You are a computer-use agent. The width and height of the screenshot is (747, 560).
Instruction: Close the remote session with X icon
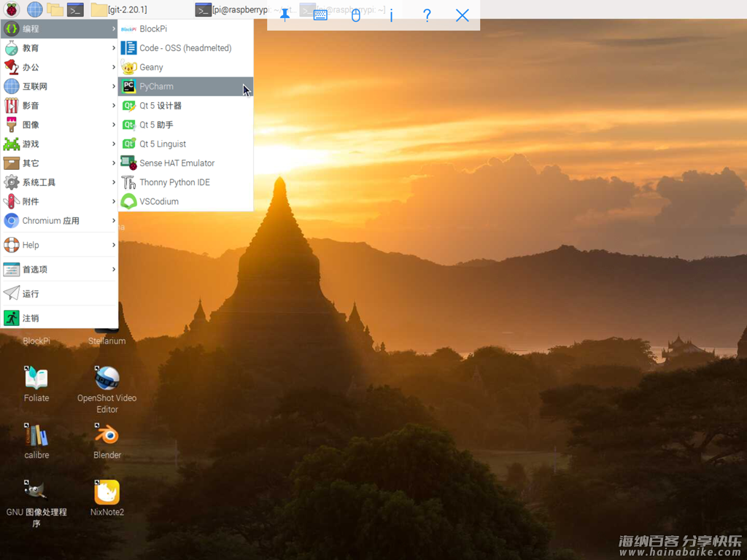[462, 15]
